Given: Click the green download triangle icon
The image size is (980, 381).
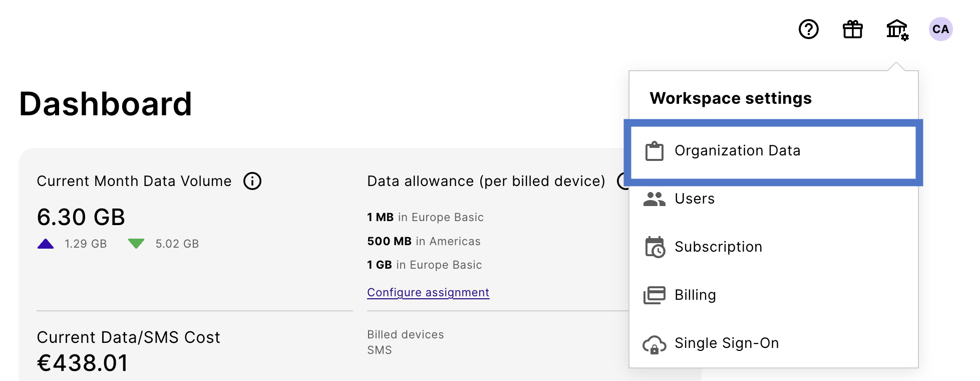Looking at the screenshot, I should coord(136,244).
